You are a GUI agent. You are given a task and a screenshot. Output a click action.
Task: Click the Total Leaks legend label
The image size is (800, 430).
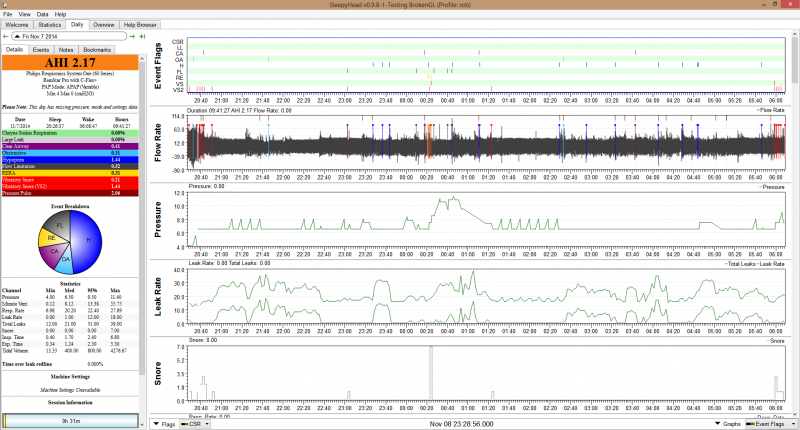[740, 264]
